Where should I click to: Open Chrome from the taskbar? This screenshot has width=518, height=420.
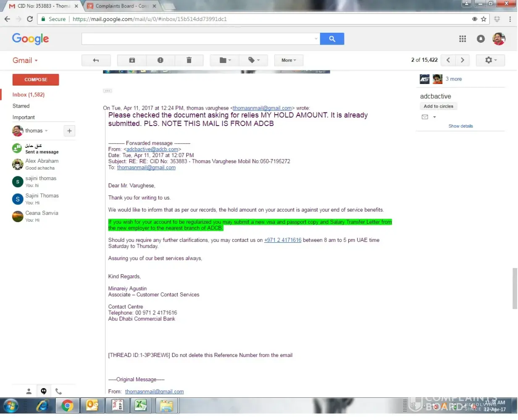67,406
